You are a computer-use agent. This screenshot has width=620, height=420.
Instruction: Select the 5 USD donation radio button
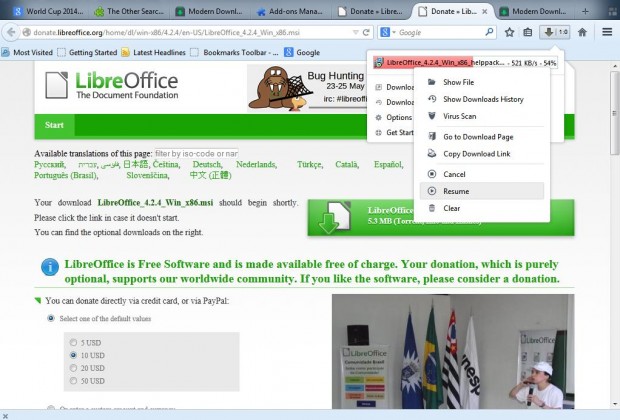pos(73,342)
